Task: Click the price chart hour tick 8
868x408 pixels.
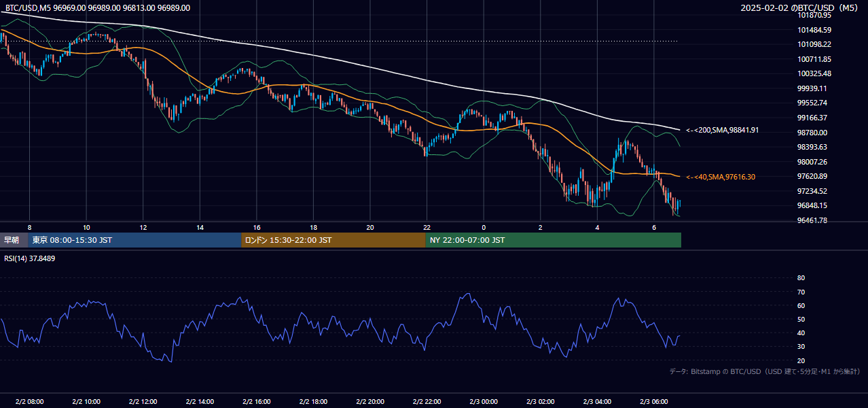Action: [29, 227]
